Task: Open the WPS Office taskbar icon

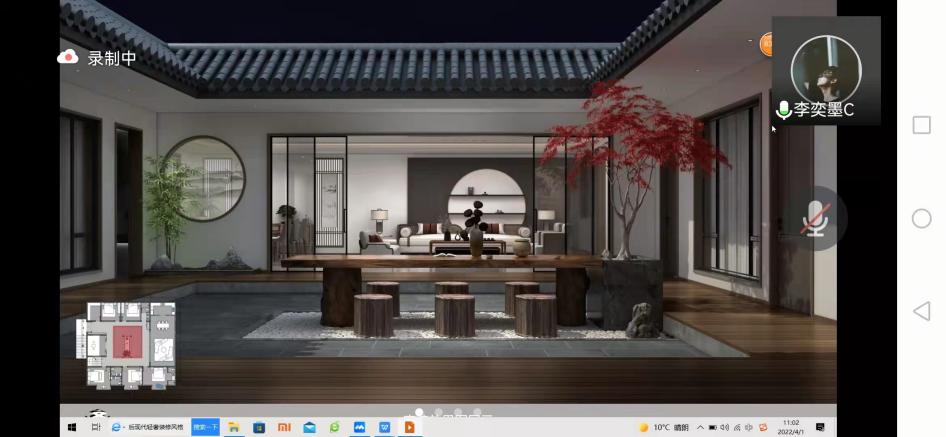Action: pyautogui.click(x=384, y=427)
